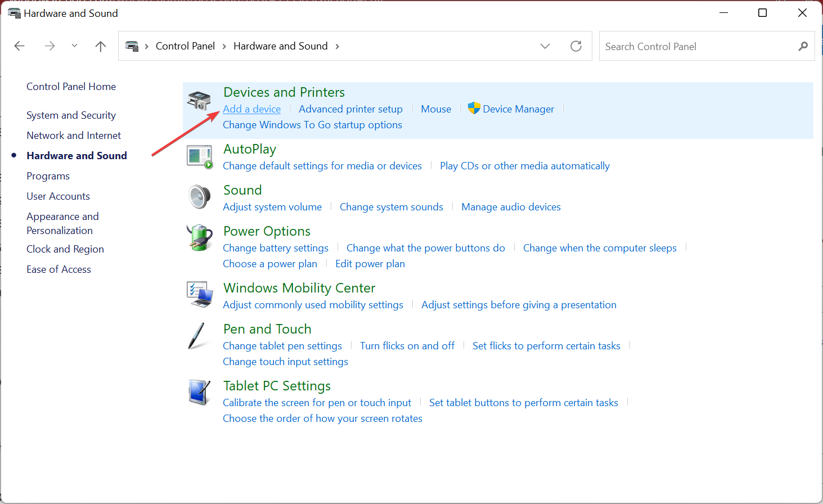Click Choose a power plan
The height and width of the screenshot is (504, 823).
(x=270, y=264)
